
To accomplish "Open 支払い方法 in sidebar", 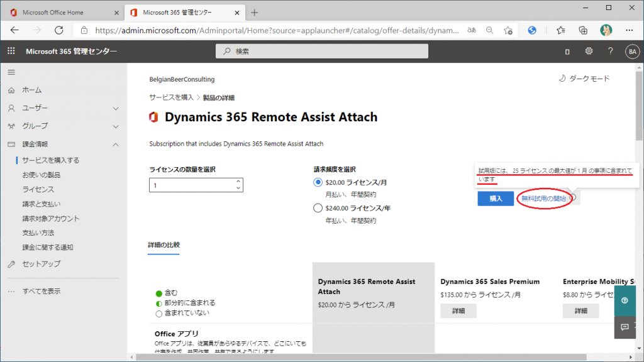I will (x=38, y=233).
